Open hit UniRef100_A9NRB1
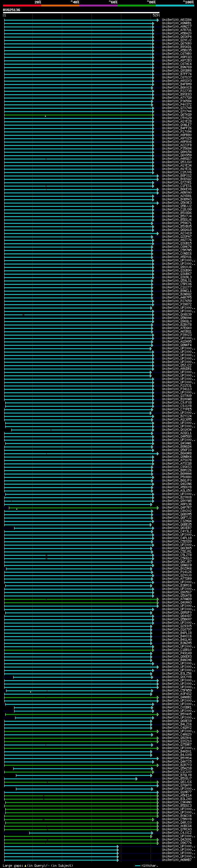The width and height of the screenshot is (197, 868). pos(176,23)
